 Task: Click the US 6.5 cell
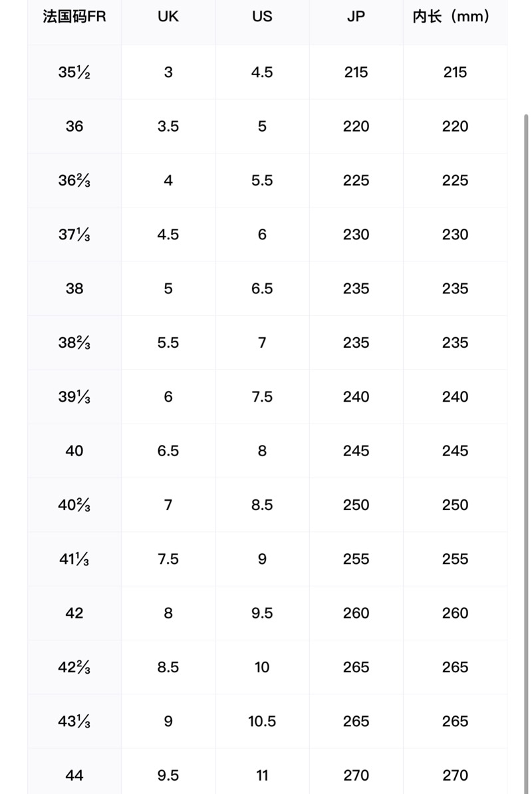tap(262, 289)
